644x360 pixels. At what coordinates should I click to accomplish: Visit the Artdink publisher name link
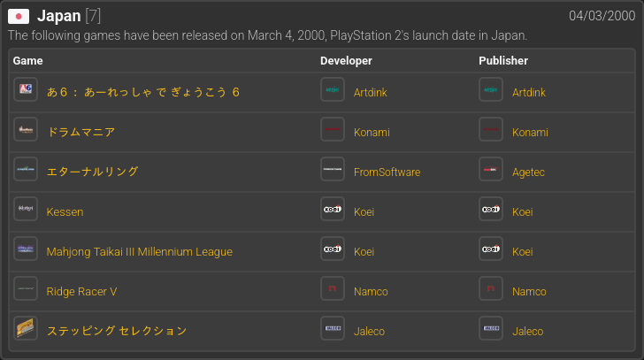529,92
